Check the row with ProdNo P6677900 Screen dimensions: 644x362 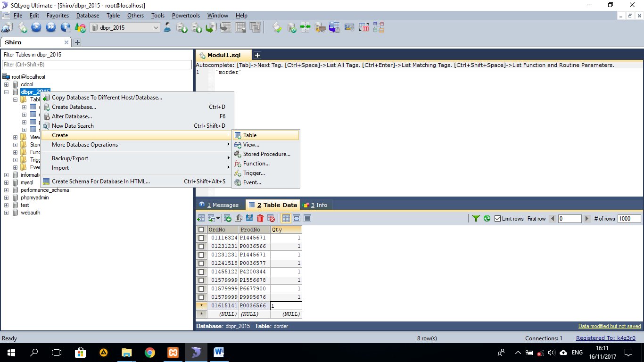201,289
